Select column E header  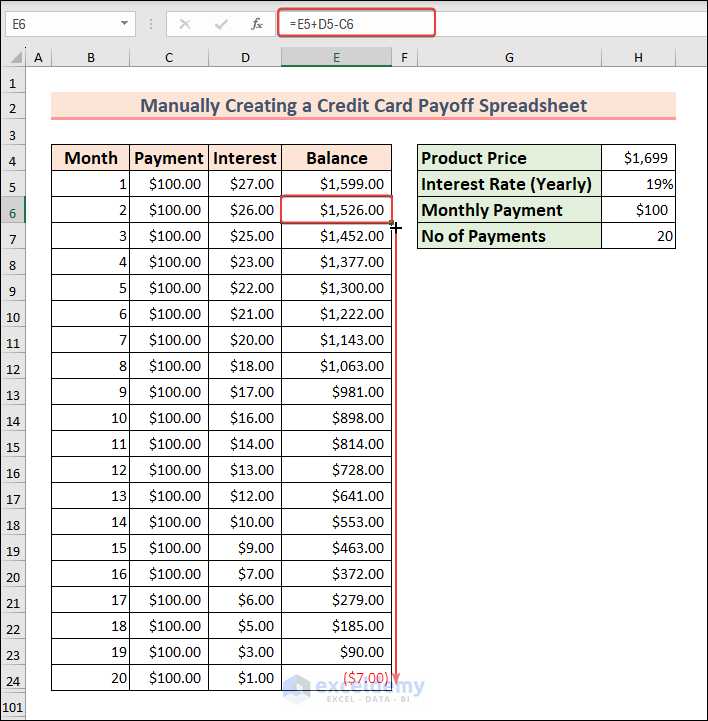pyautogui.click(x=337, y=57)
